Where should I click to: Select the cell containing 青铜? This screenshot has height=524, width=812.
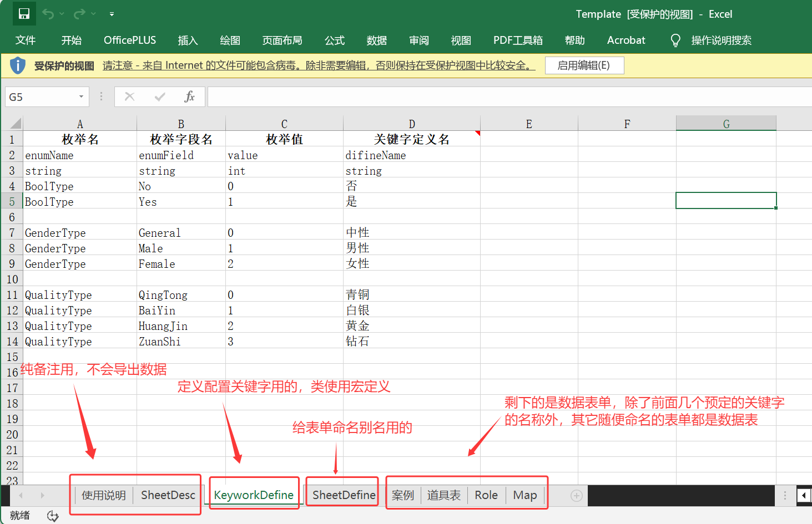point(412,295)
